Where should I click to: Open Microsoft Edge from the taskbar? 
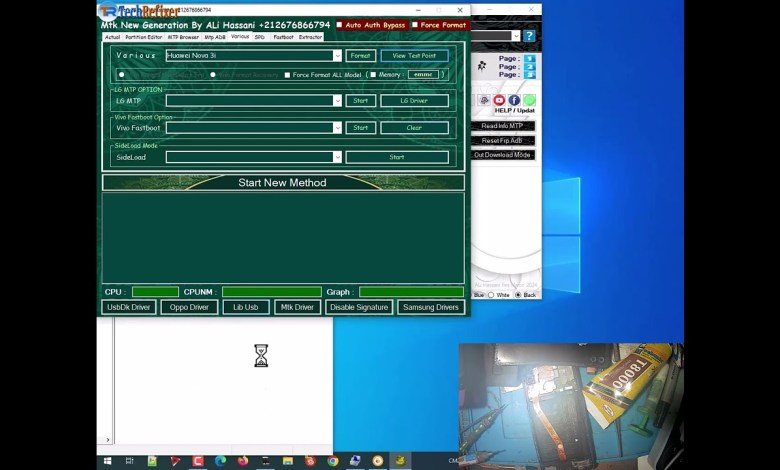(220, 461)
